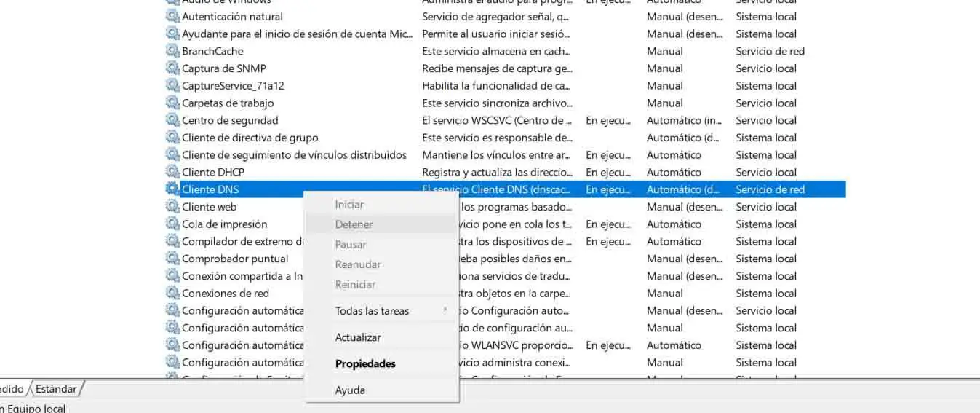980x413 pixels.
Task: Select the Comprobador puntual service
Action: [235, 259]
